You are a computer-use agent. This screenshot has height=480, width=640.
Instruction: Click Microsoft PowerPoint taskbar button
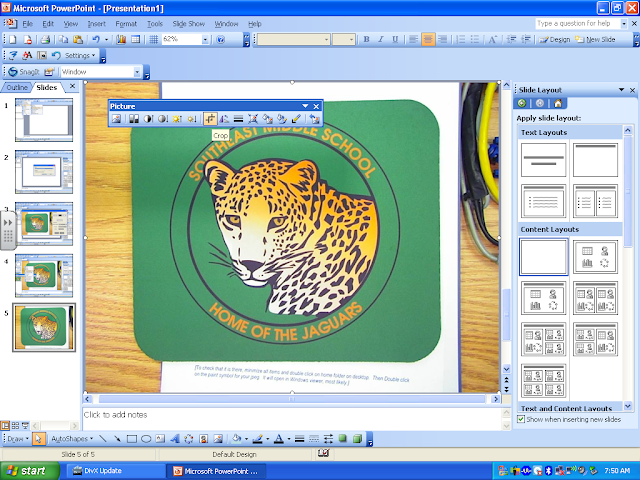click(x=216, y=471)
